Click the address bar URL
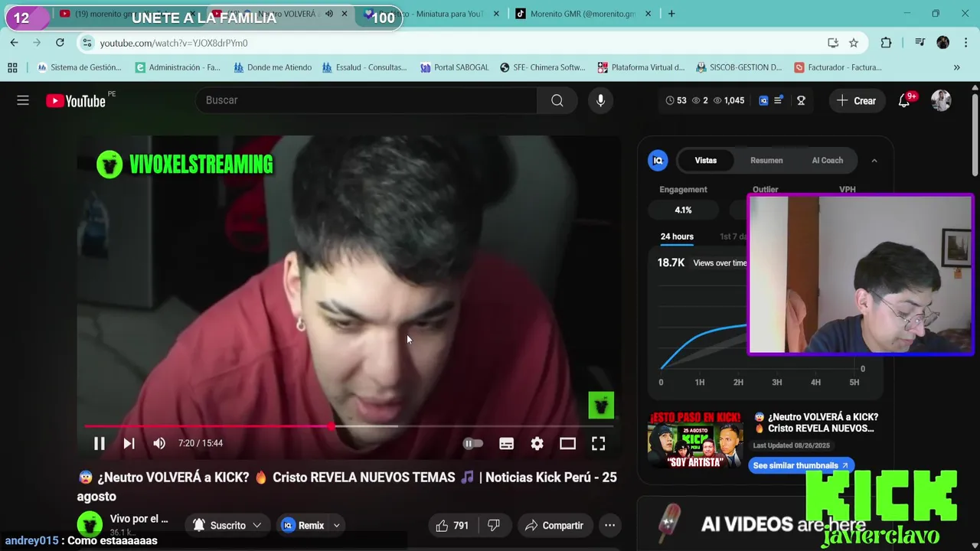Viewport: 980px width, 551px height. point(173,43)
